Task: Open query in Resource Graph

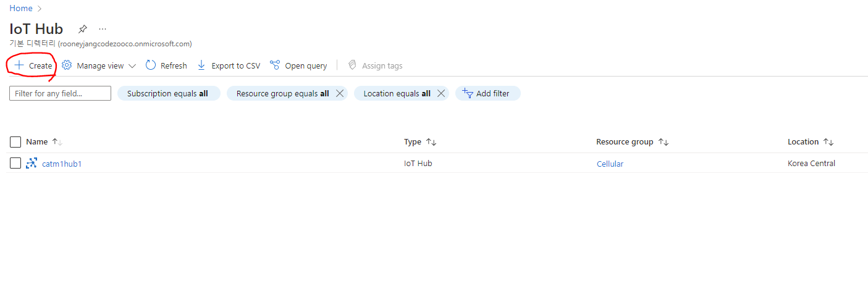Action: click(299, 65)
